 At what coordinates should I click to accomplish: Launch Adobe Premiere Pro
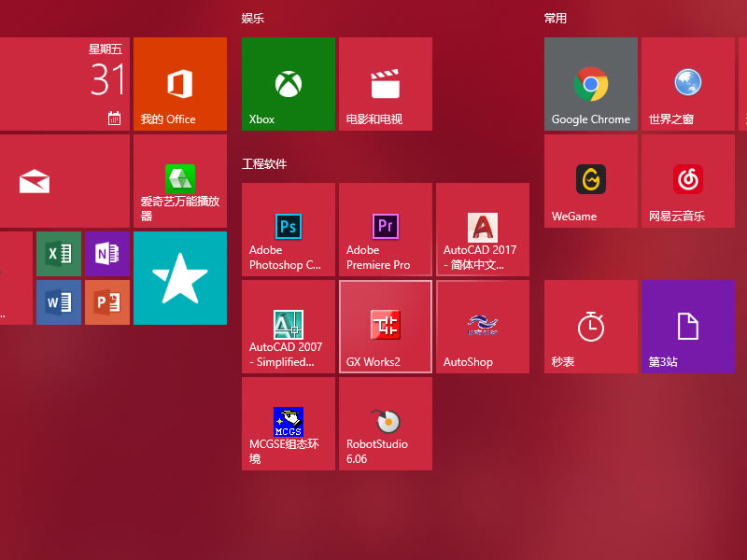click(x=385, y=230)
